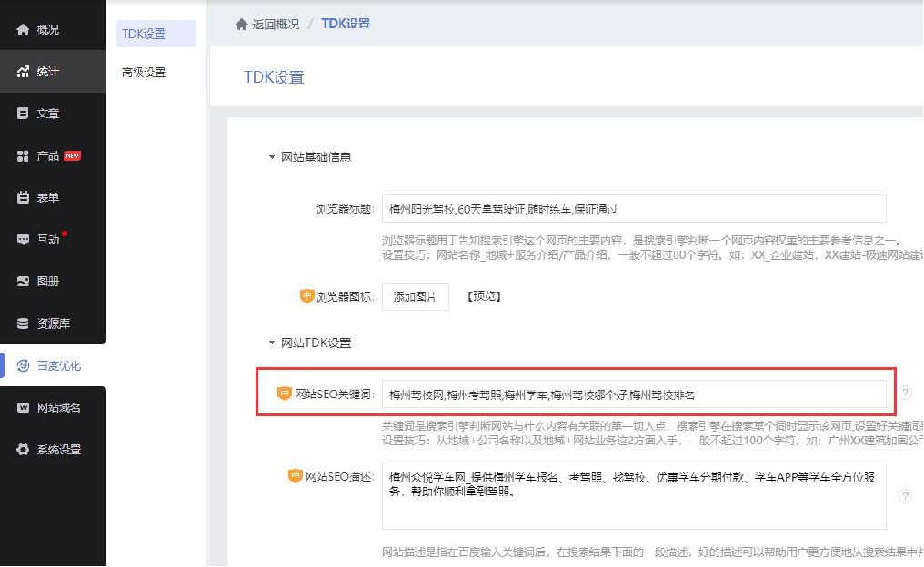
Task: Click the orange shield badge beside 浏览器图标
Action: [x=307, y=296]
